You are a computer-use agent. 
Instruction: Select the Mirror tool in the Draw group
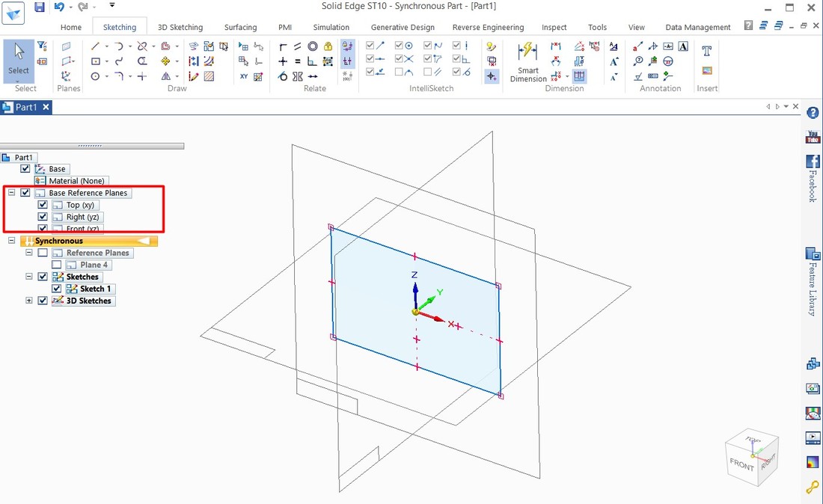pyautogui.click(x=166, y=76)
